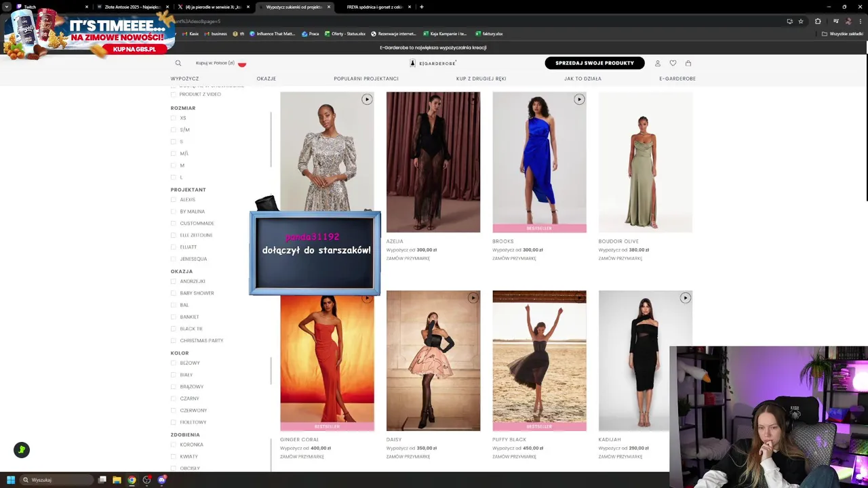The width and height of the screenshot is (868, 488).
Task: Click the green dinosaur chat widget icon
Action: point(22,450)
